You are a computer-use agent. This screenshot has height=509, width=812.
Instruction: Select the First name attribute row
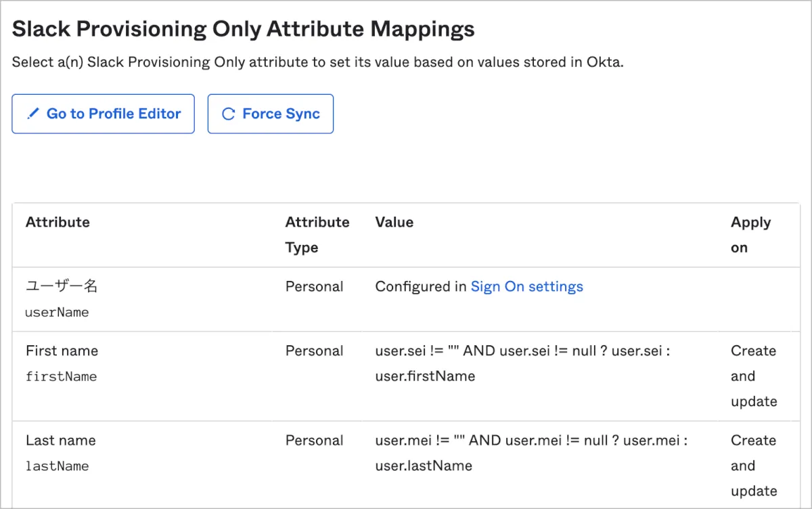click(x=62, y=351)
